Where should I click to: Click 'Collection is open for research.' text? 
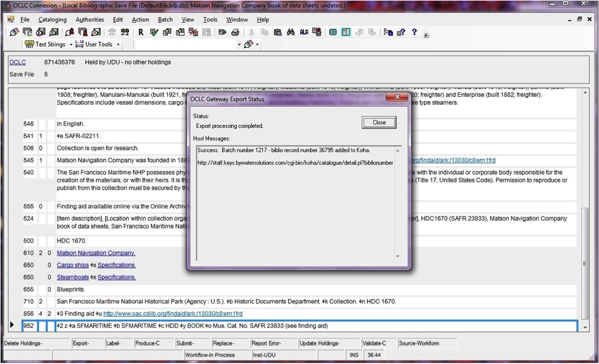pos(98,148)
